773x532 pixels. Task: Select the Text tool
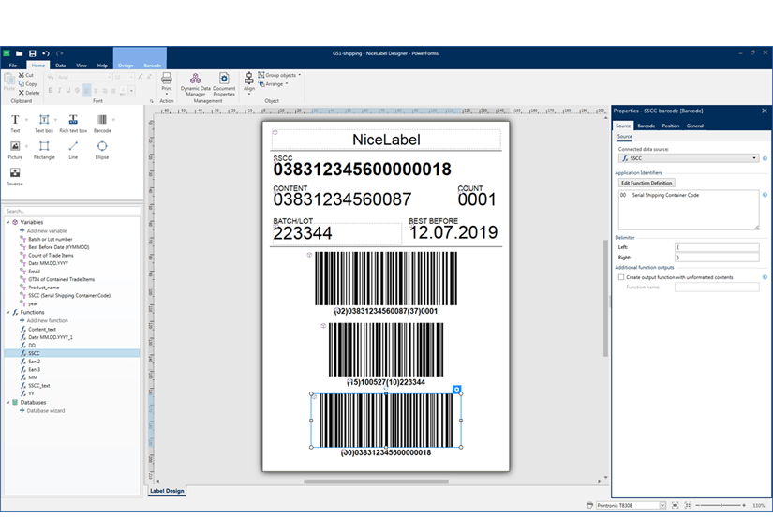pos(15,123)
